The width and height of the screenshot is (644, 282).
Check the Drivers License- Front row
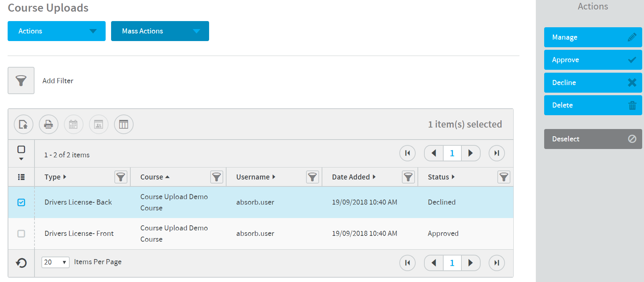click(21, 234)
